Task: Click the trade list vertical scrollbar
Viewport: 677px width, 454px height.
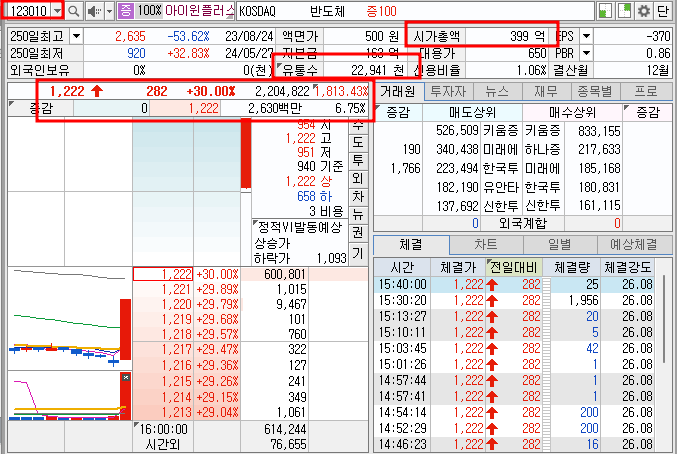Action: coord(664,319)
